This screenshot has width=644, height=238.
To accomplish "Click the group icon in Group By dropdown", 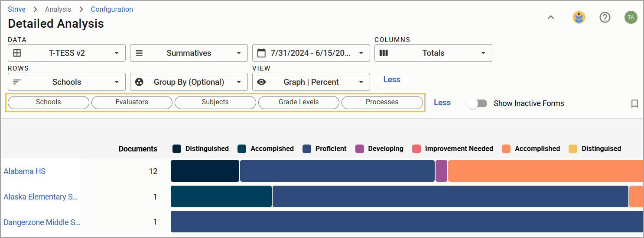I will pos(139,82).
